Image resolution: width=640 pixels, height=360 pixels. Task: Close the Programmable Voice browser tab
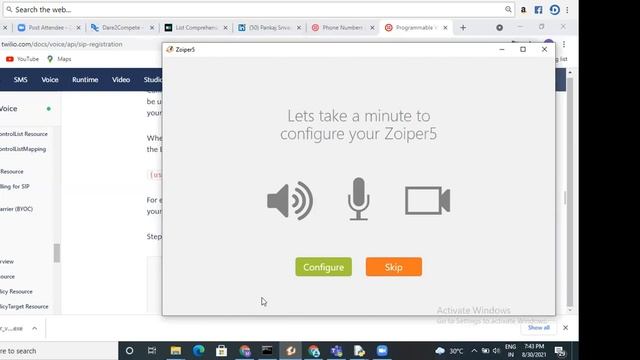pos(445,28)
